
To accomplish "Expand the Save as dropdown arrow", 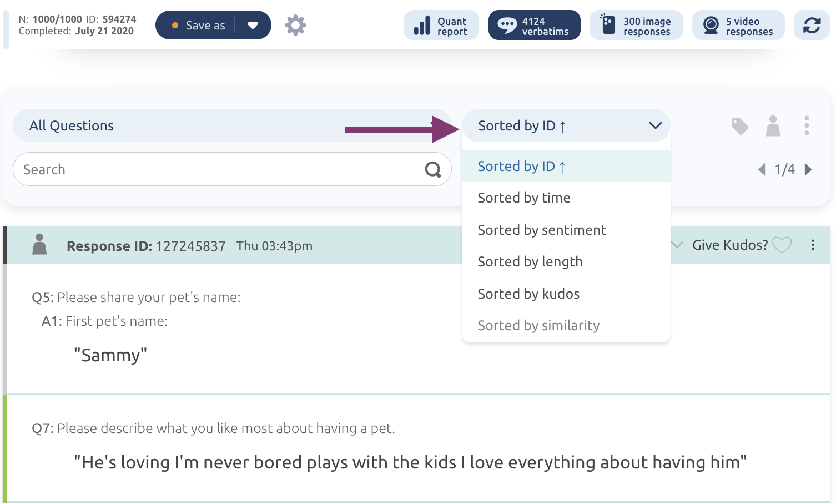I will coord(253,26).
